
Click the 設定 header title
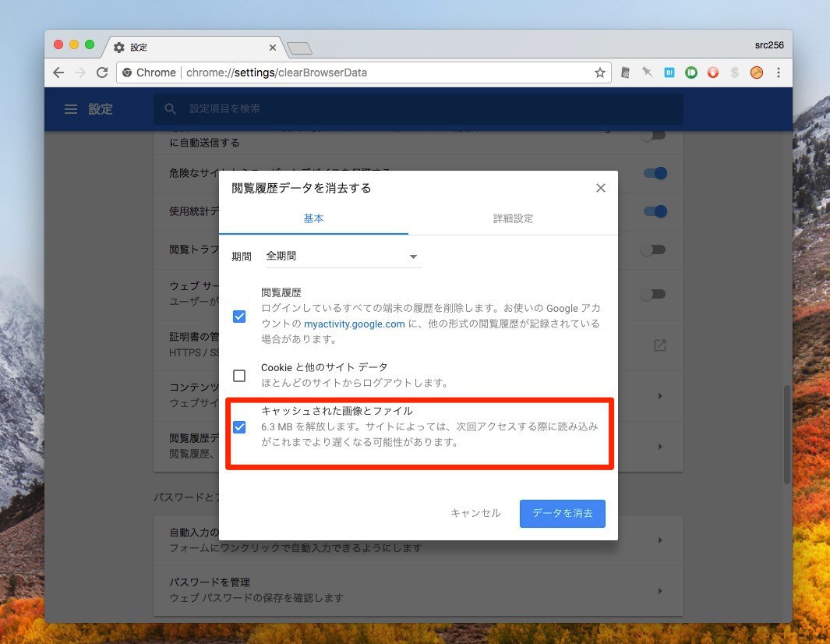coord(101,109)
